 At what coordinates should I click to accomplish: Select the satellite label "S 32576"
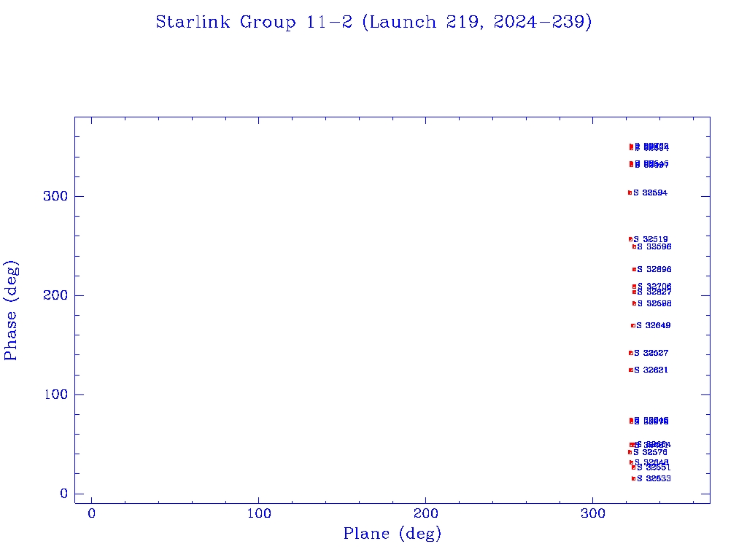(650, 452)
